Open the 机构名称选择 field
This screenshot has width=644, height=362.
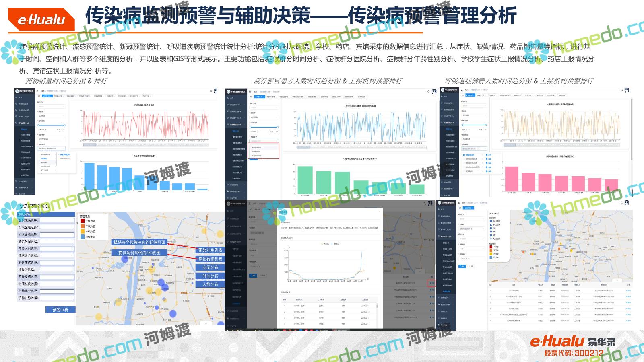pos(57,298)
